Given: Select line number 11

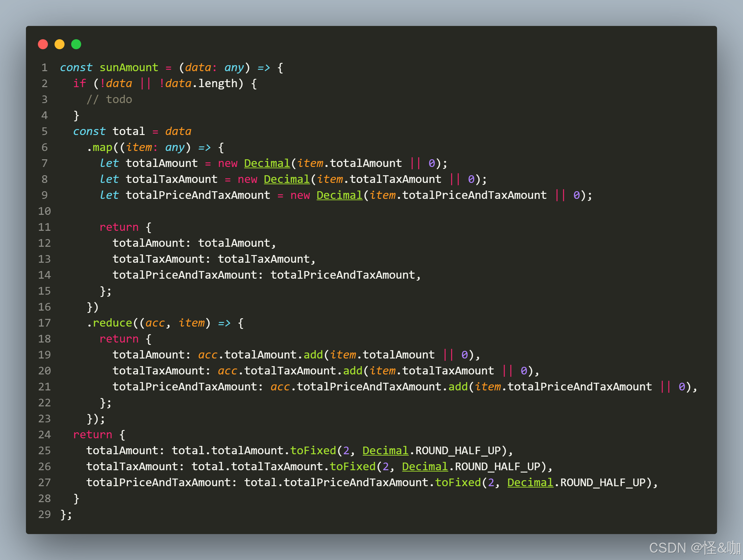Looking at the screenshot, I should click(44, 227).
